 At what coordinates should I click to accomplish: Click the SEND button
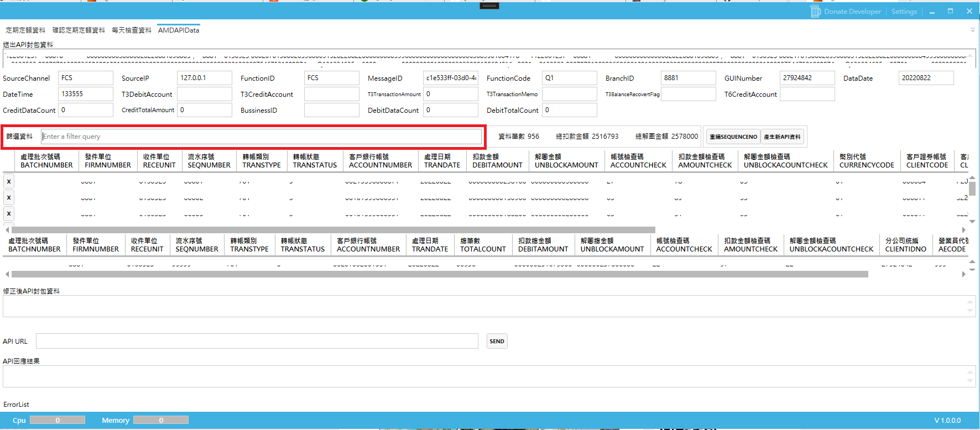[x=497, y=341]
